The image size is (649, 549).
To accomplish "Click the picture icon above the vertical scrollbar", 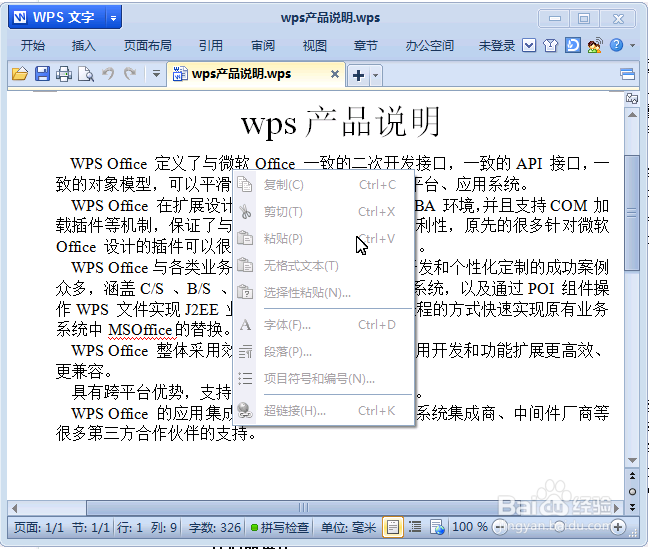I will [632, 99].
